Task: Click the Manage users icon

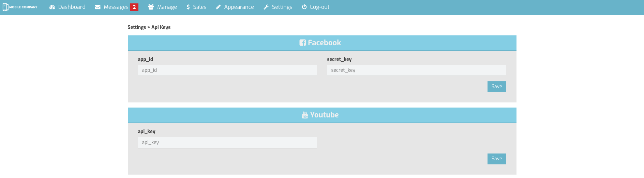Action: pyautogui.click(x=151, y=7)
